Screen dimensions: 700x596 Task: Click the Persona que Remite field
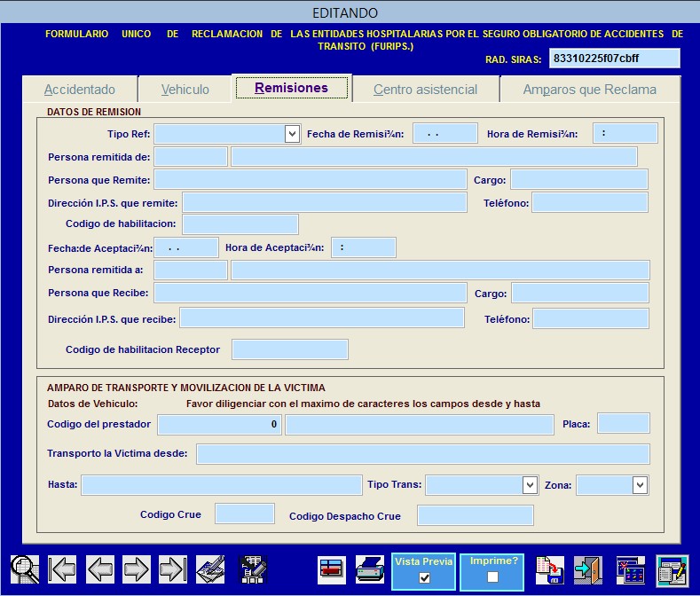(x=311, y=179)
